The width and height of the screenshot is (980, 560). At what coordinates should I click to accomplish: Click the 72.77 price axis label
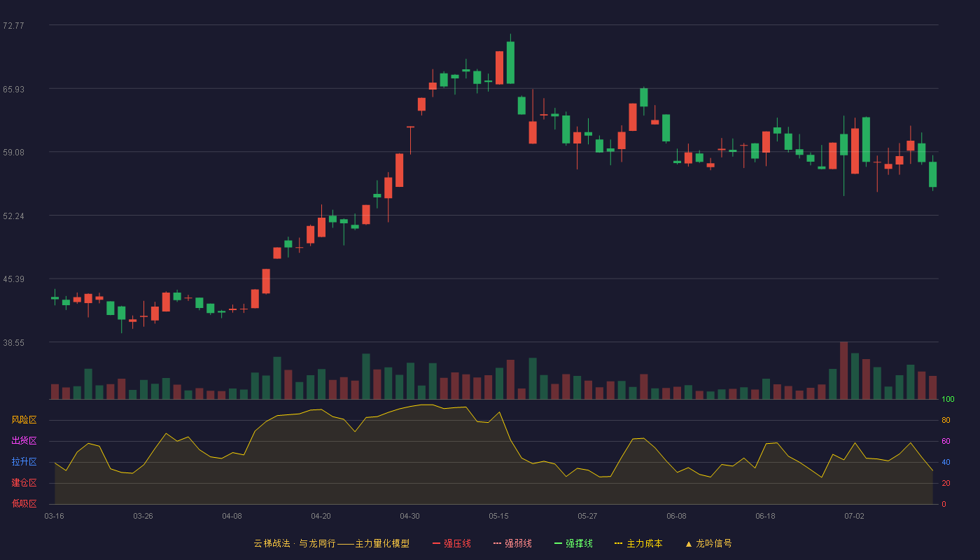pyautogui.click(x=13, y=26)
